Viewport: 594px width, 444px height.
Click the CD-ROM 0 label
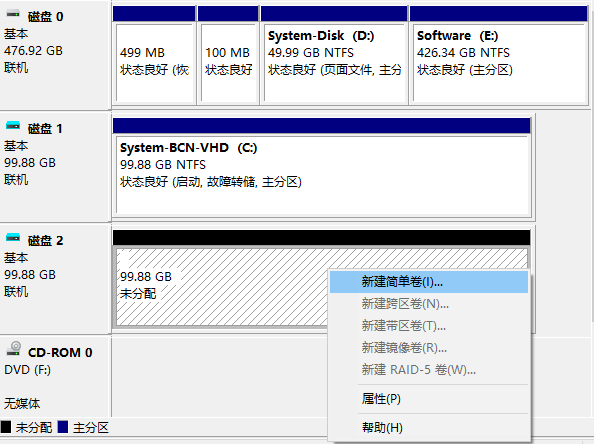click(x=60, y=353)
